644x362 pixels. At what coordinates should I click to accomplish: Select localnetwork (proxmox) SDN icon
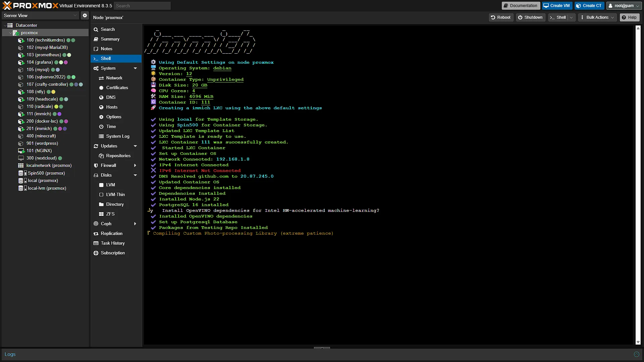click(21, 166)
